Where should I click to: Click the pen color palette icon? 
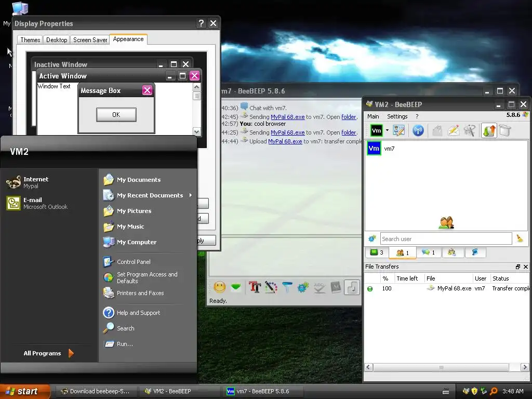(271, 287)
